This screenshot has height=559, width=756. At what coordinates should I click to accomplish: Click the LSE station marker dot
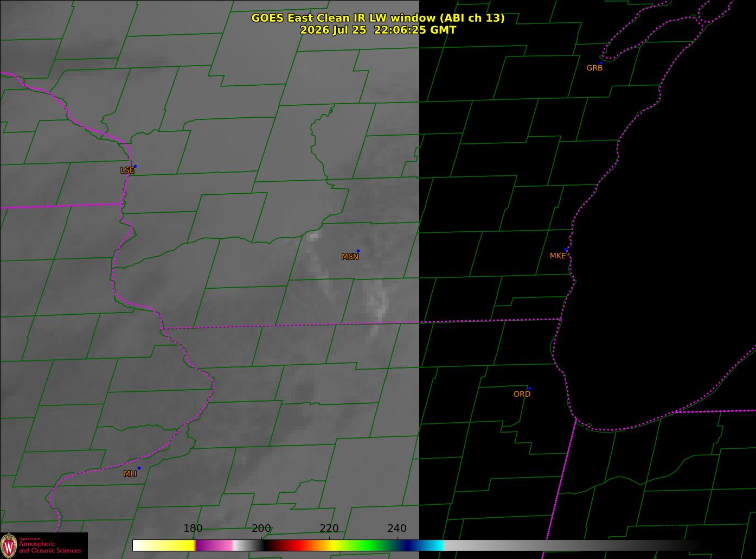point(135,166)
